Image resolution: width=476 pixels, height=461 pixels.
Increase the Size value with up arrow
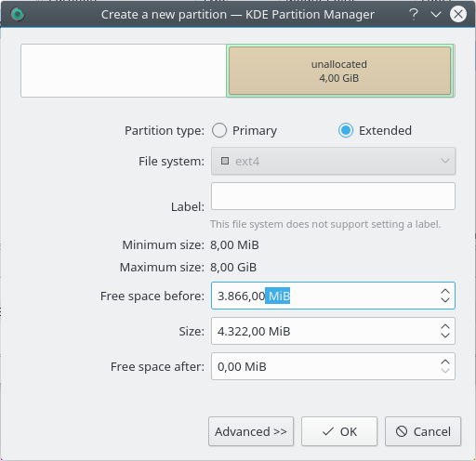(445, 327)
